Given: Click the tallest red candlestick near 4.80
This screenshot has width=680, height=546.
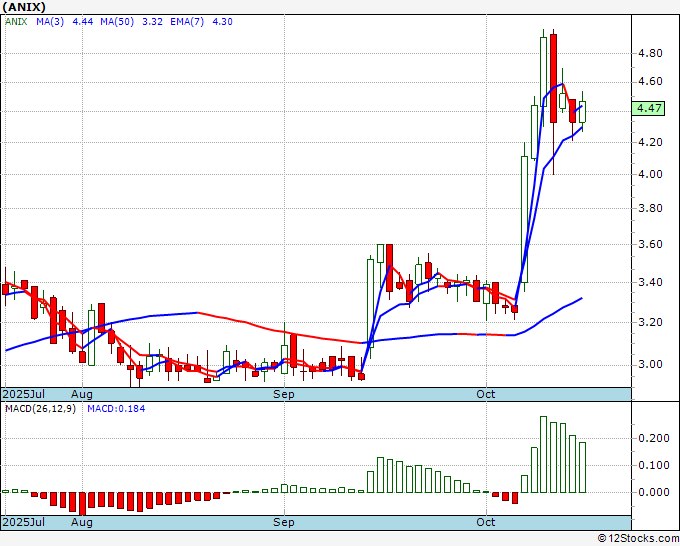Looking at the screenshot, I should (553, 78).
